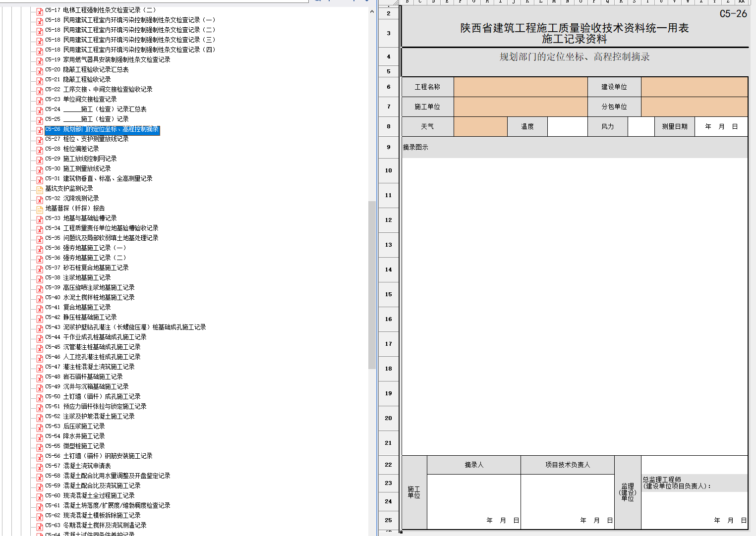Click the empty 温度 value cell
This screenshot has width=756, height=536.
coord(567,127)
